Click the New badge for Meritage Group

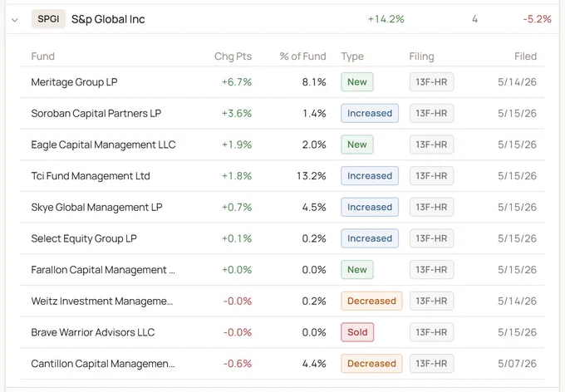point(357,82)
